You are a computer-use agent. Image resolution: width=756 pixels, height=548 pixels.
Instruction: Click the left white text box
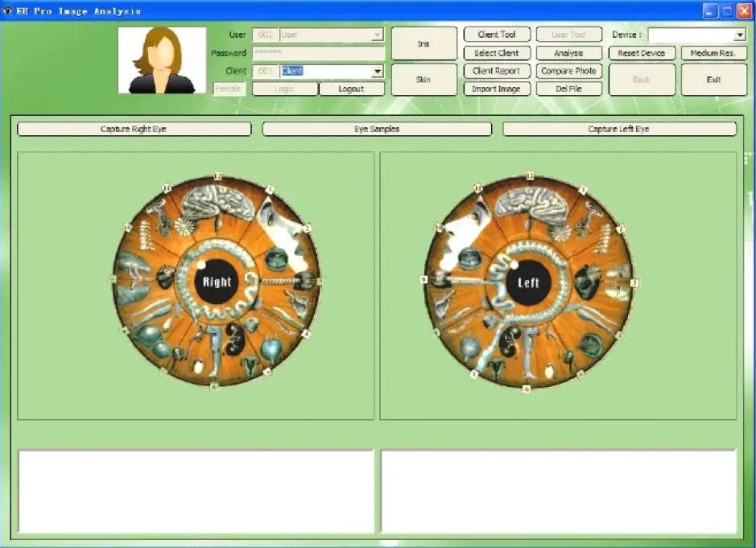pyautogui.click(x=196, y=492)
